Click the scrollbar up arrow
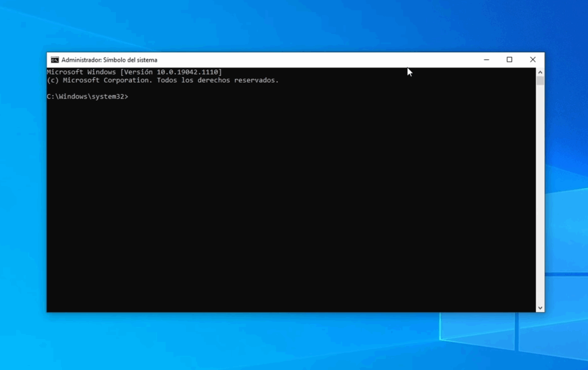 540,72
